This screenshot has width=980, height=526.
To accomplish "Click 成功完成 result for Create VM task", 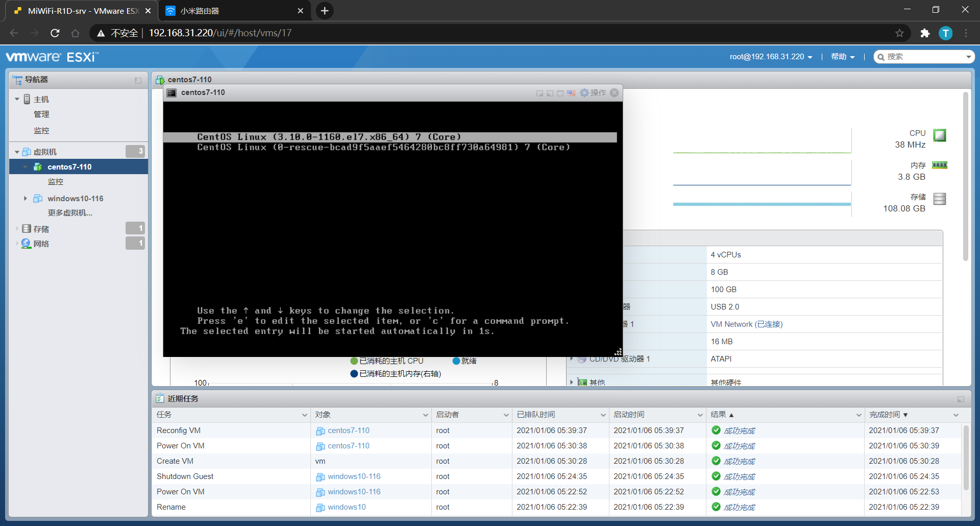I will click(x=739, y=461).
